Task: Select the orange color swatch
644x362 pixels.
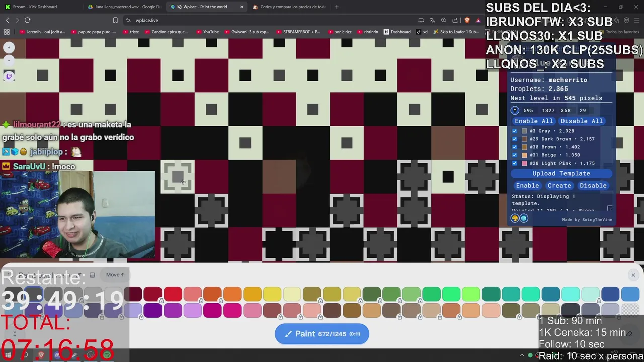Action: (232, 294)
